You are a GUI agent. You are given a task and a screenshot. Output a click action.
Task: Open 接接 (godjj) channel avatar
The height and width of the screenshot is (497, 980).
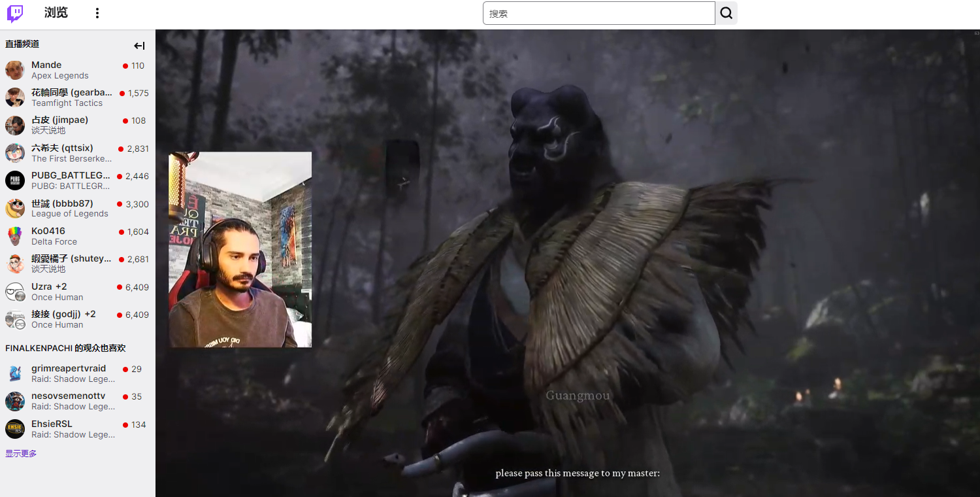coord(15,319)
